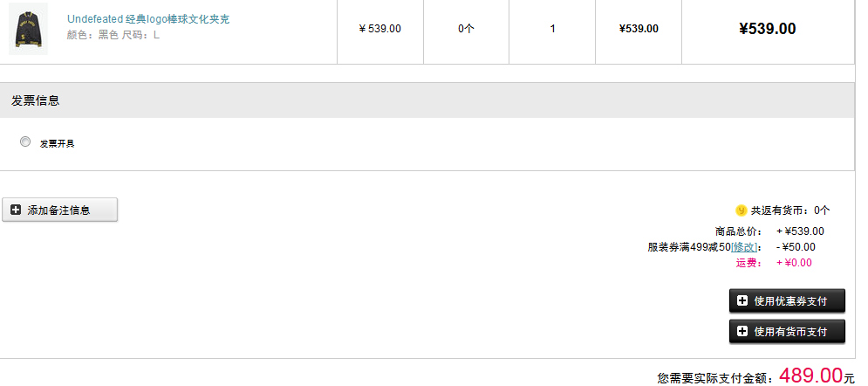This screenshot has height=386, width=868.
Task: Expand the 添加备注信息 notes section
Action: click(x=60, y=210)
